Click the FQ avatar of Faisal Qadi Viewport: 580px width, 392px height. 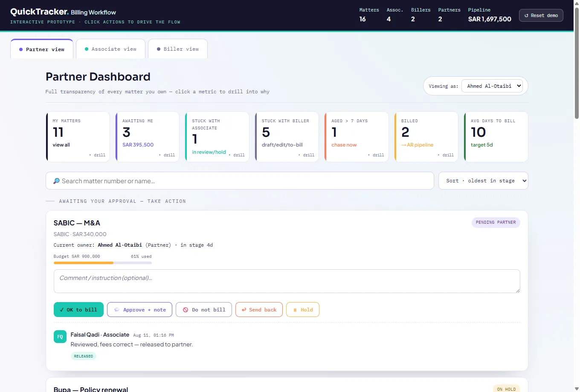coord(60,337)
